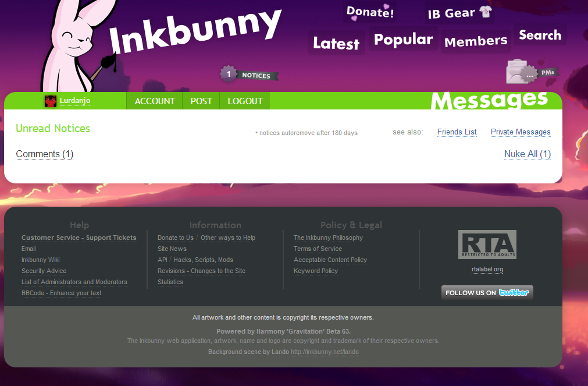Click the Email help link
The height and width of the screenshot is (386, 588).
coord(28,249)
